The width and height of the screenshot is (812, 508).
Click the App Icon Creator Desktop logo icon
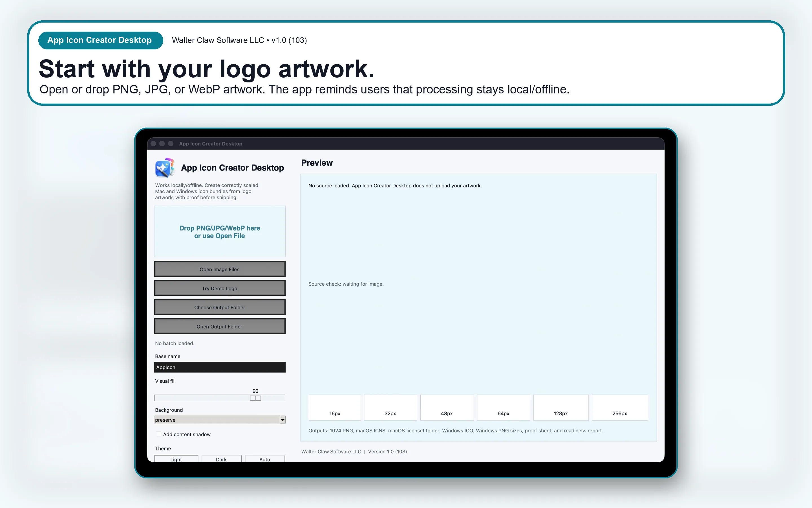[165, 168]
